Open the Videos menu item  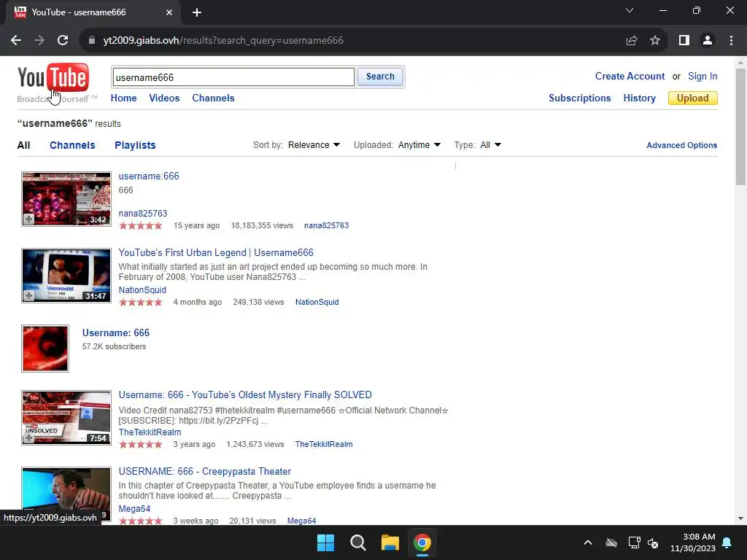[164, 98]
